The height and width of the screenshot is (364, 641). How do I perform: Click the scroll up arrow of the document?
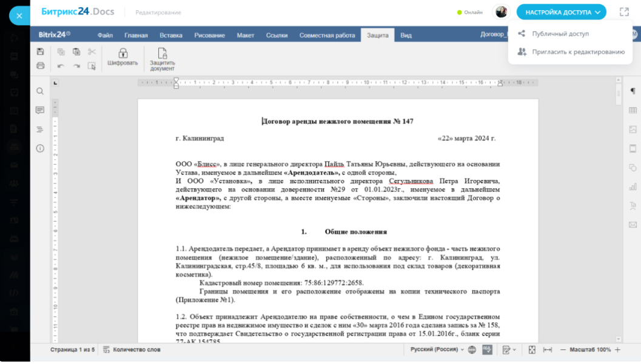[618, 80]
